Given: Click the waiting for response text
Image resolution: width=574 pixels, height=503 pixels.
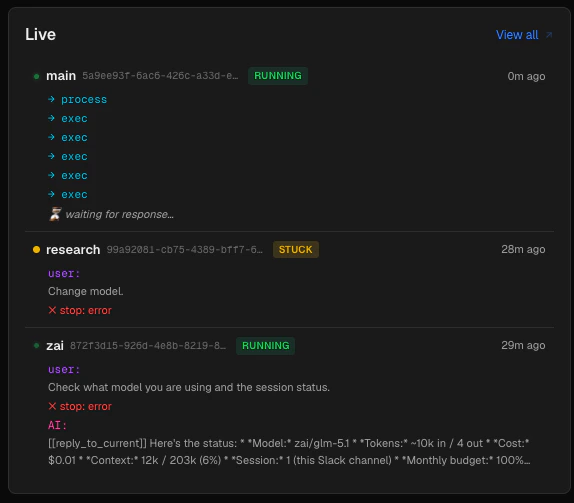Looking at the screenshot, I should 119,214.
